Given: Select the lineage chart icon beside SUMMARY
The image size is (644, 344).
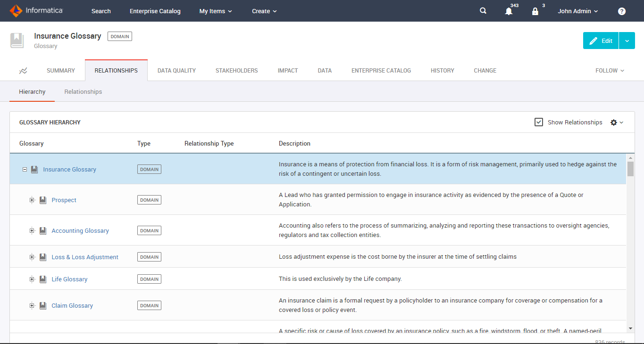Looking at the screenshot, I should (23, 70).
